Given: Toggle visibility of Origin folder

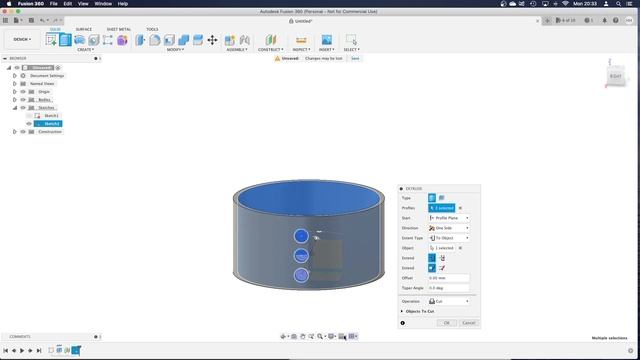Looking at the screenshot, I should (23, 92).
